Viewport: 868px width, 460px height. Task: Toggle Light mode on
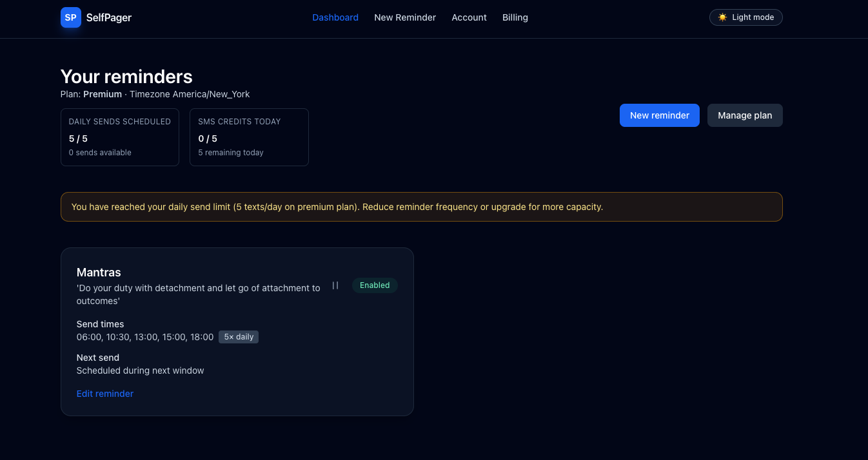pos(746,17)
